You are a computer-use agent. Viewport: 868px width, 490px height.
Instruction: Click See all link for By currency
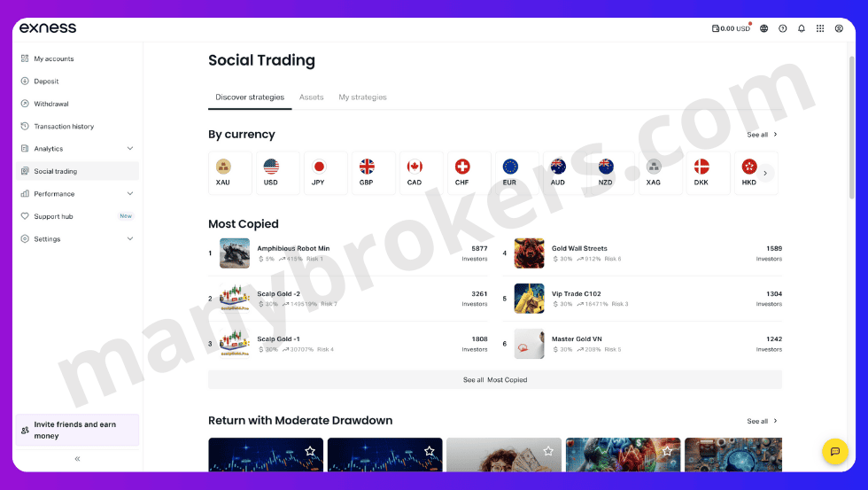[x=762, y=135]
